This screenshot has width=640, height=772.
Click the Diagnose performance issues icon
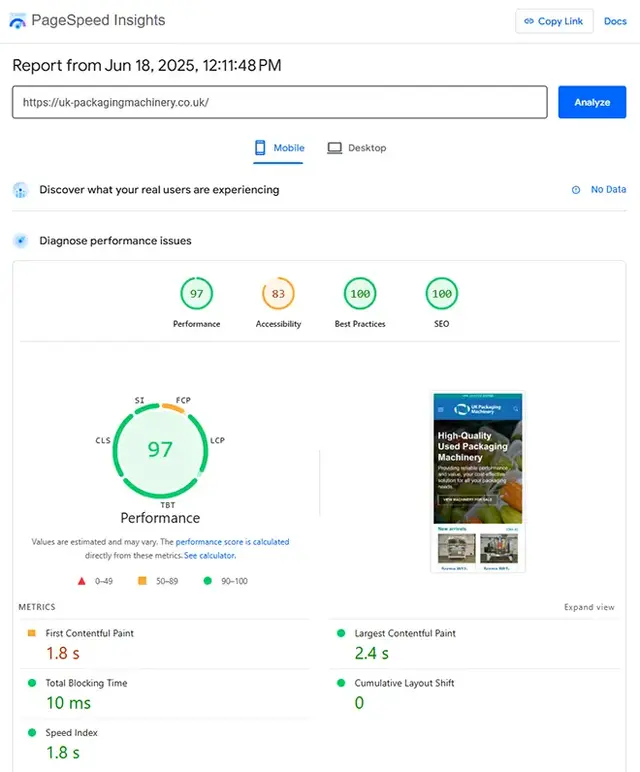coord(21,241)
